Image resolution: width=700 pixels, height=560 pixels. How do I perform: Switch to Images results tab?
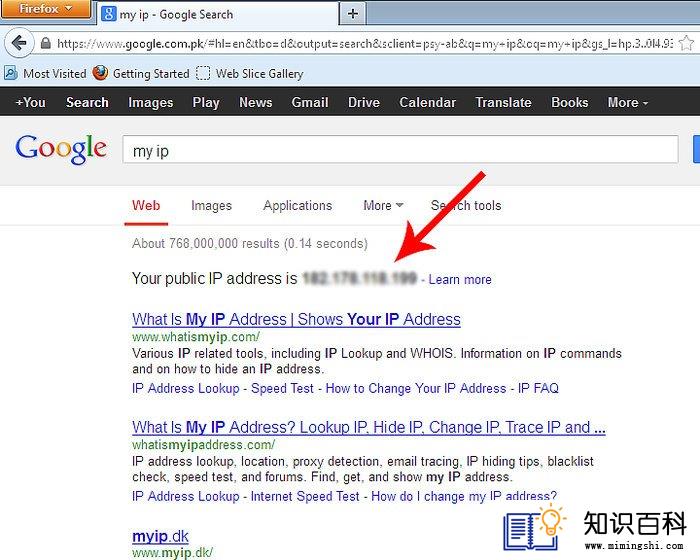212,205
